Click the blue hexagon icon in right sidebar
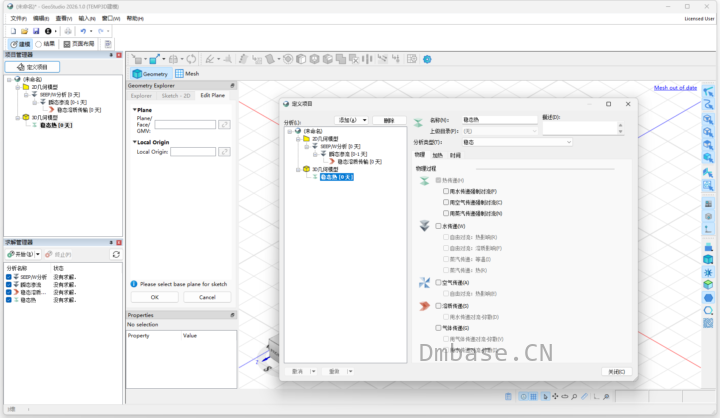The height and width of the screenshot is (418, 720). (x=708, y=298)
